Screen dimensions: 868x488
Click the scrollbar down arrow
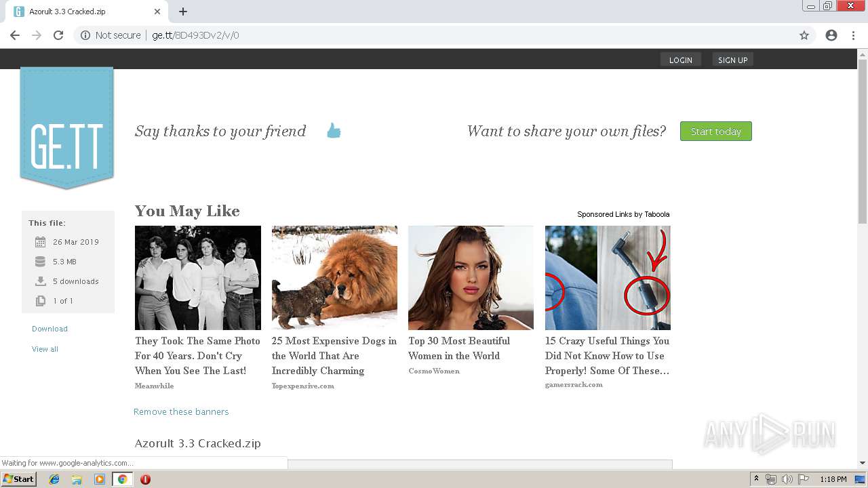click(x=863, y=463)
